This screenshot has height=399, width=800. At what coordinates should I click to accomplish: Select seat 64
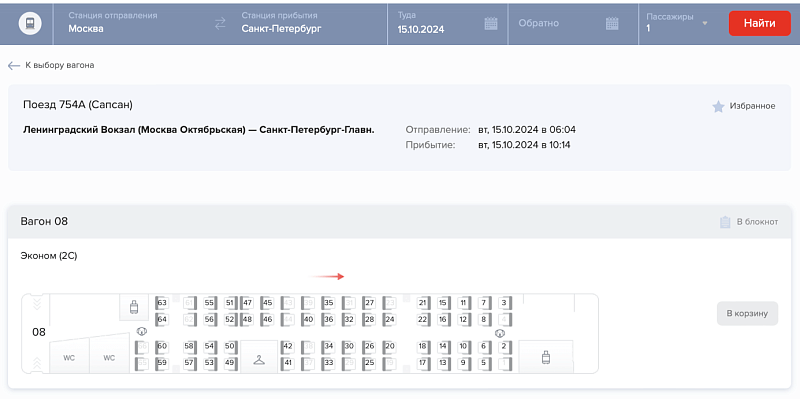pos(162,320)
